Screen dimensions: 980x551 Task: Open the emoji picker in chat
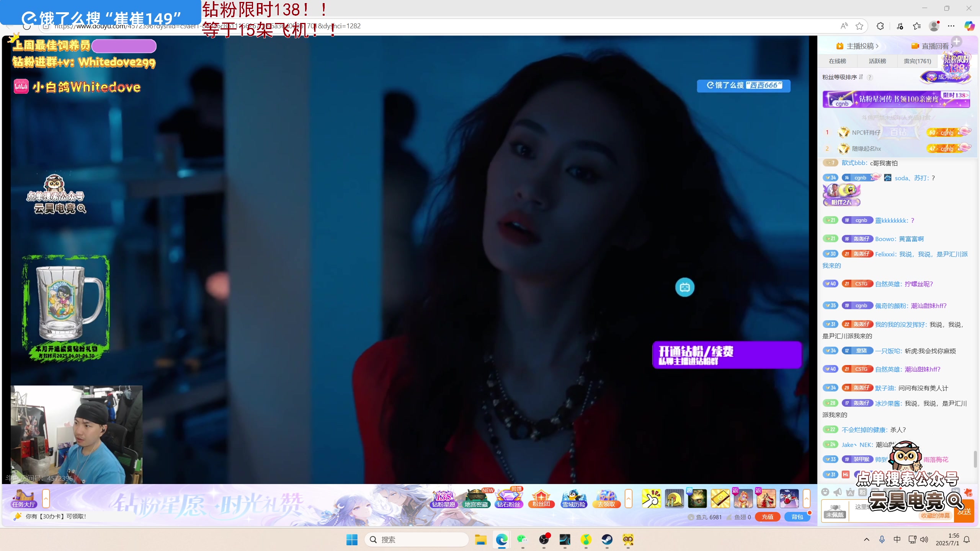point(825,492)
